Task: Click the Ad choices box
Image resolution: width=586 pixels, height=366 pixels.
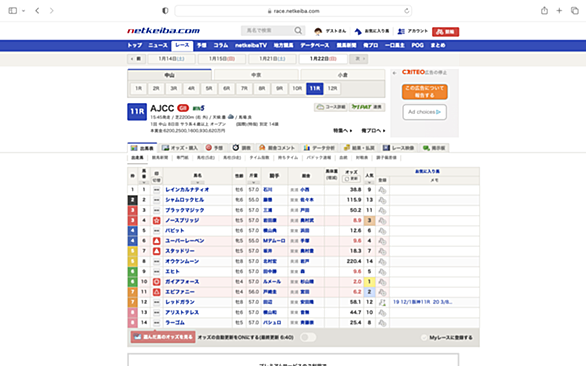Action: [x=425, y=112]
